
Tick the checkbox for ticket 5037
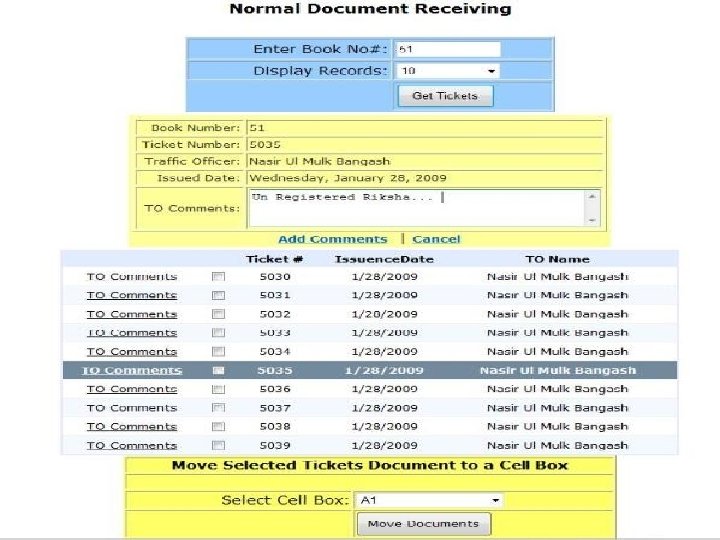[218, 408]
